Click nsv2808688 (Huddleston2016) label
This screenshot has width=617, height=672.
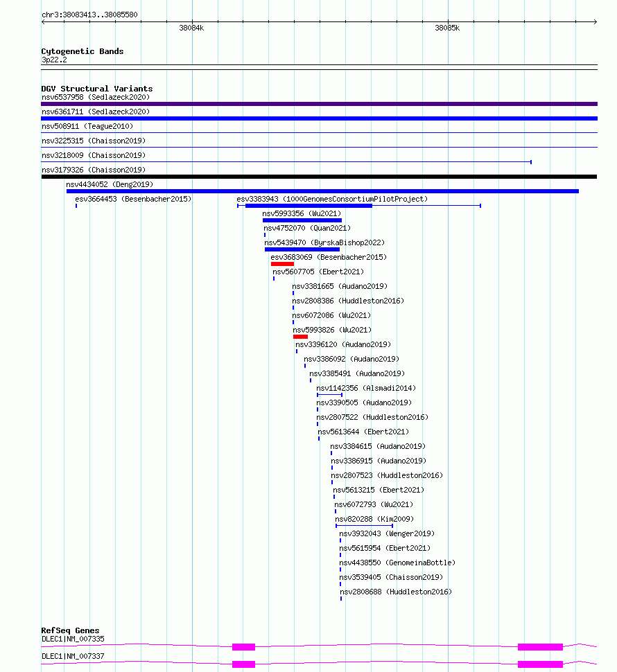396,593
